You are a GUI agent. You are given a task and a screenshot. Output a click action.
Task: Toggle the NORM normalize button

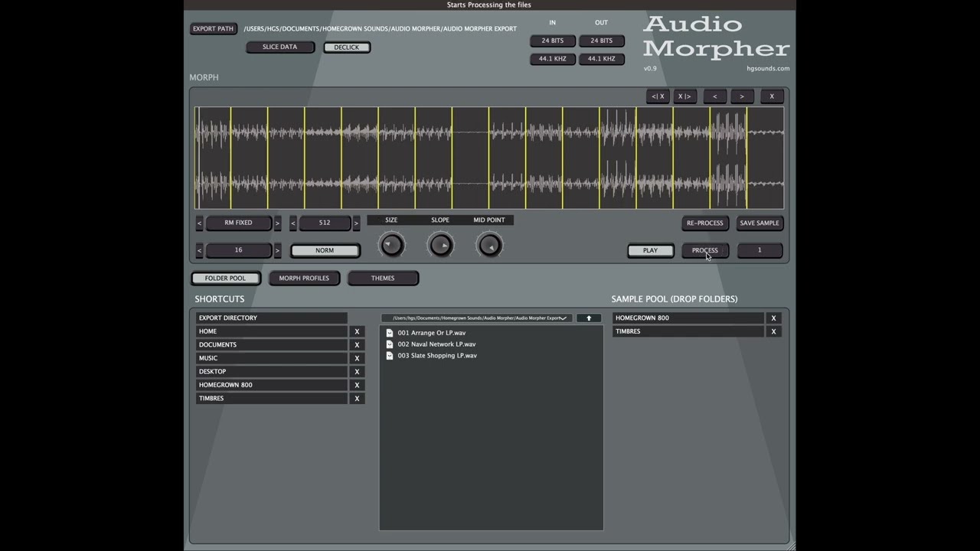coord(325,250)
